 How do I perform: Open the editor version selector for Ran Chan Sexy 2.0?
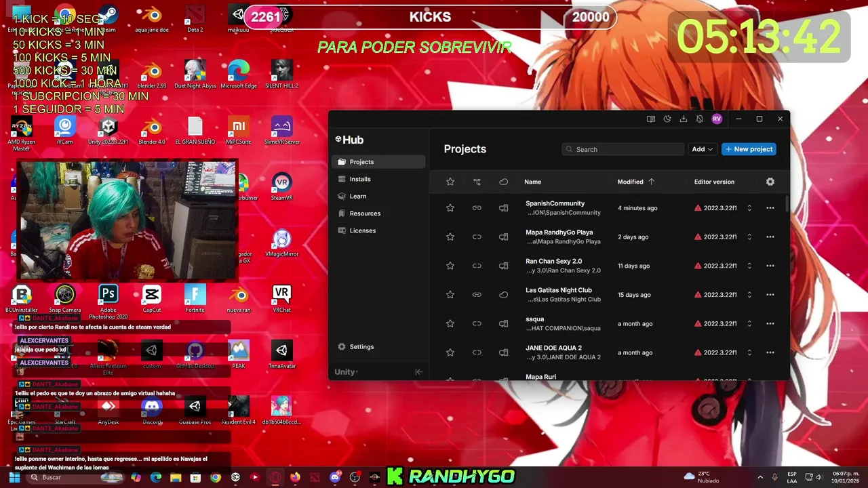coord(749,266)
